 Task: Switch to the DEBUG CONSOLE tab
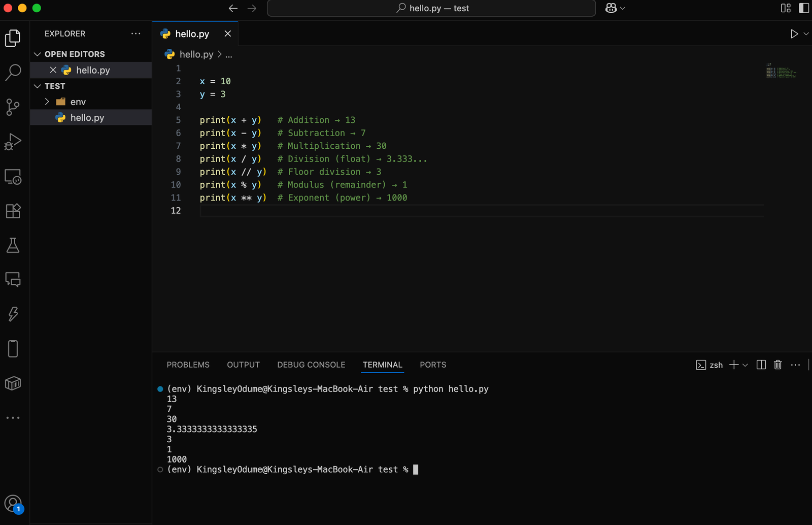311,365
